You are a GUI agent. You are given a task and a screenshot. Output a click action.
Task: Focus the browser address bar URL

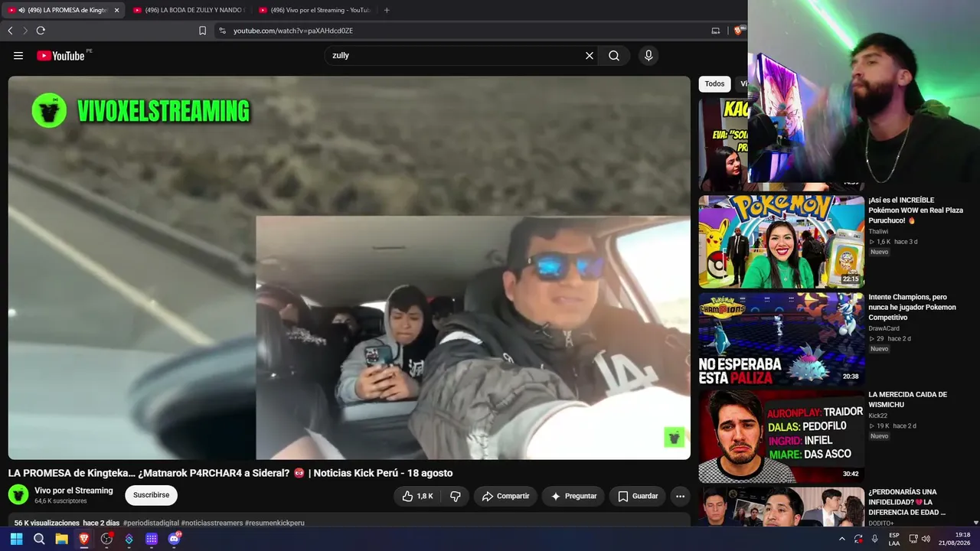pos(293,31)
